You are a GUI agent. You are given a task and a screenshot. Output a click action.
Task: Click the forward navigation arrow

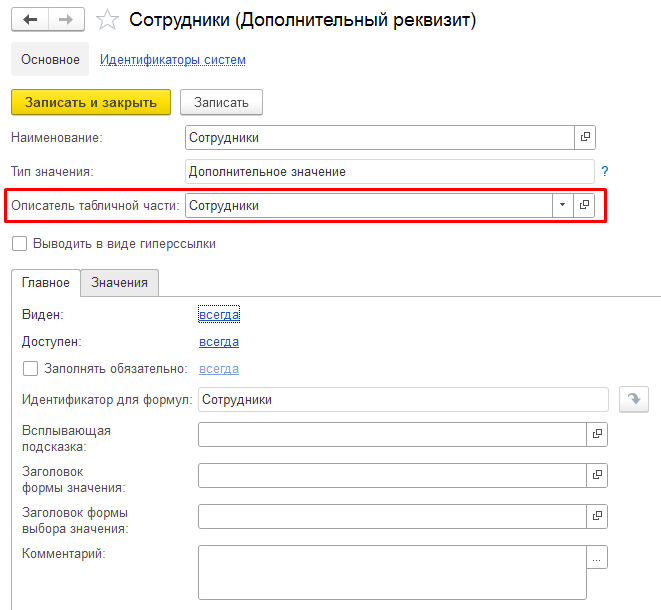click(66, 20)
